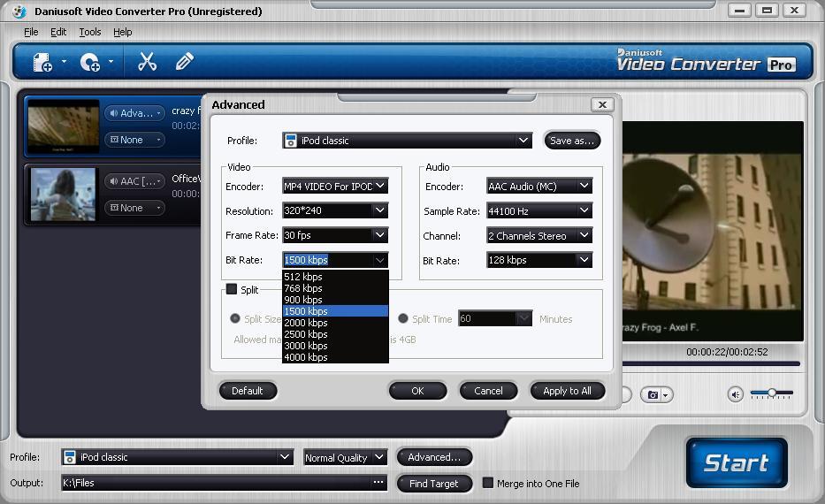Screen dimensions: 825x504
Task: Click OK in the Advanced dialog
Action: (417, 391)
